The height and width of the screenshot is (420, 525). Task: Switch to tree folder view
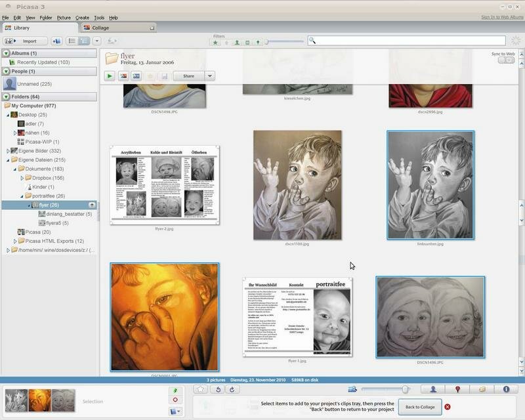point(84,41)
